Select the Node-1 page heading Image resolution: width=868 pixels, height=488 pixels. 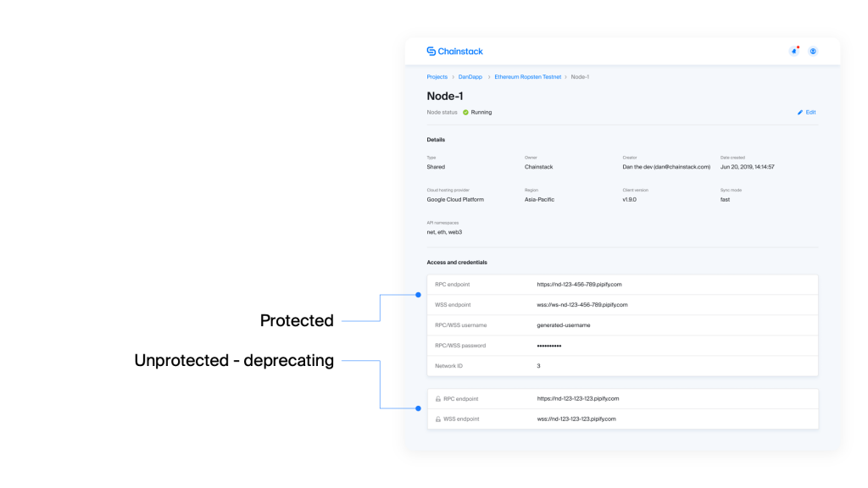[444, 97]
